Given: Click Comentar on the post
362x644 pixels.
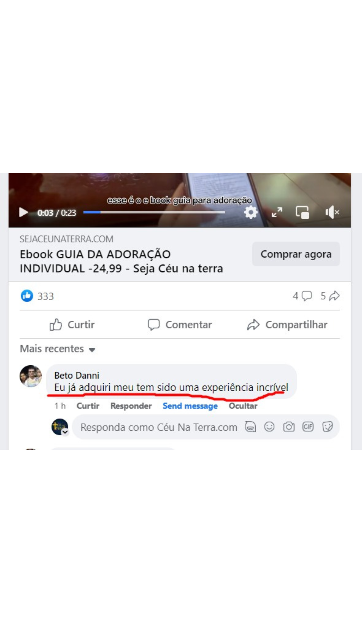Looking at the screenshot, I should pyautogui.click(x=180, y=325).
